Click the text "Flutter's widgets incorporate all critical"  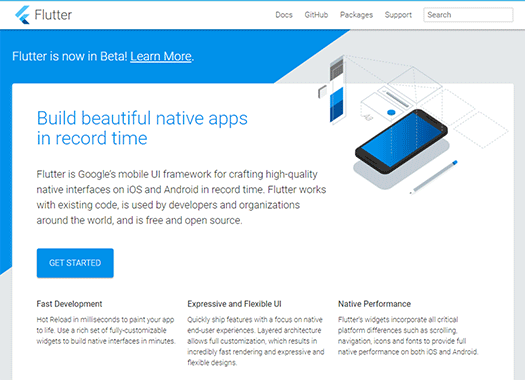coord(398,319)
